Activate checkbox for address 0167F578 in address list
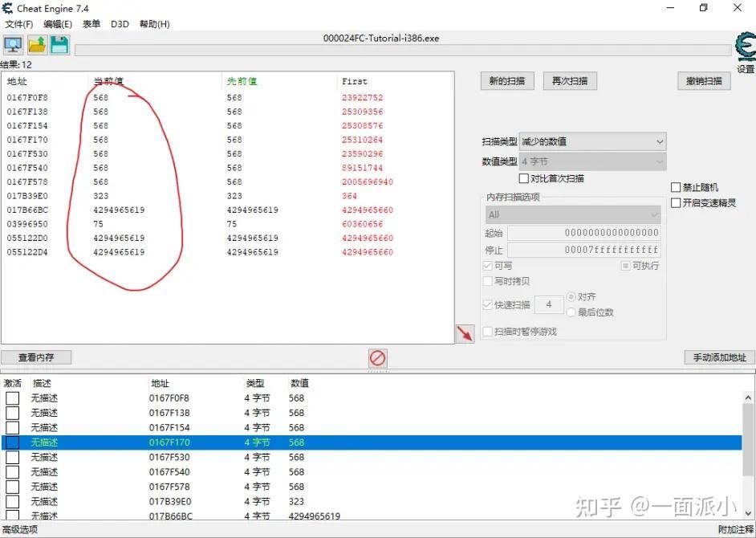The image size is (756, 538). tap(13, 487)
